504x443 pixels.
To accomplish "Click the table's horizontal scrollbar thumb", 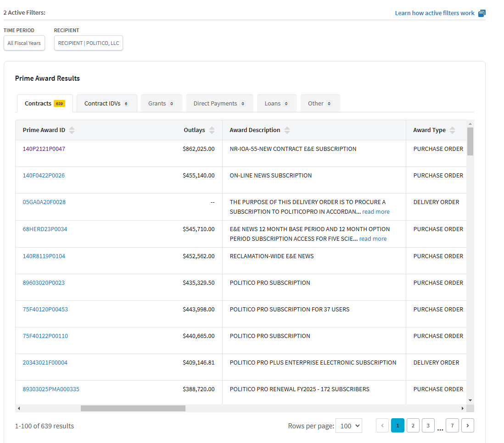I will point(133,408).
